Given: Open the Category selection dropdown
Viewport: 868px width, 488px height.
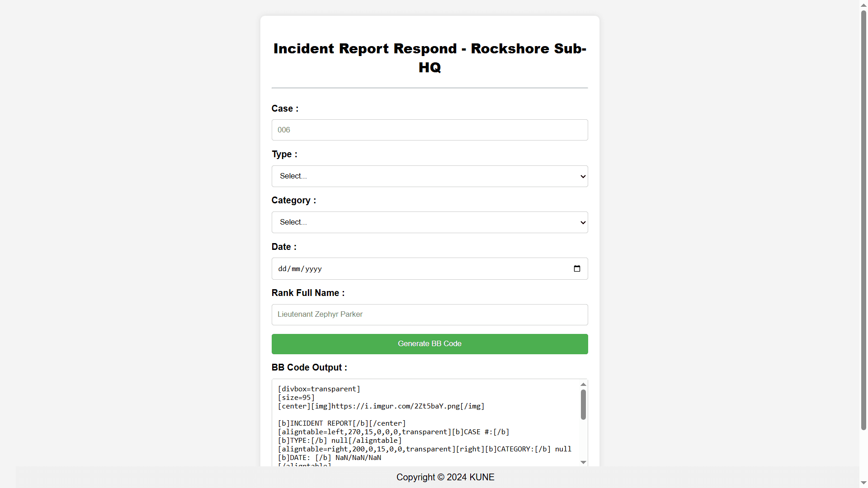Looking at the screenshot, I should [429, 222].
